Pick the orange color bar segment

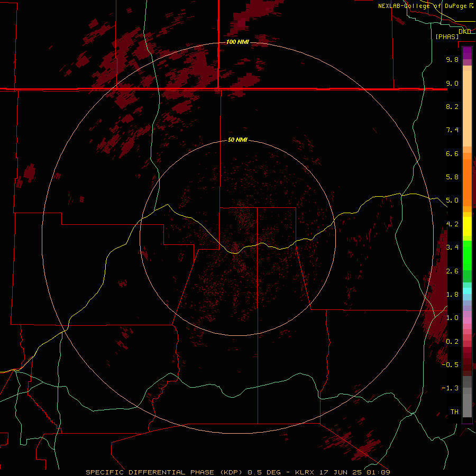[x=467, y=183]
